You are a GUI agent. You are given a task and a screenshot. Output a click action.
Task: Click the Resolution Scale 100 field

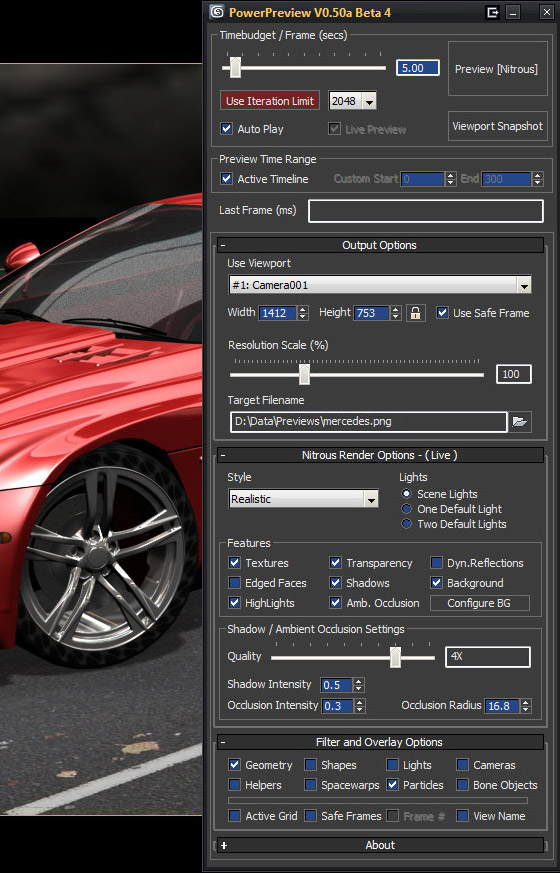pyautogui.click(x=514, y=374)
